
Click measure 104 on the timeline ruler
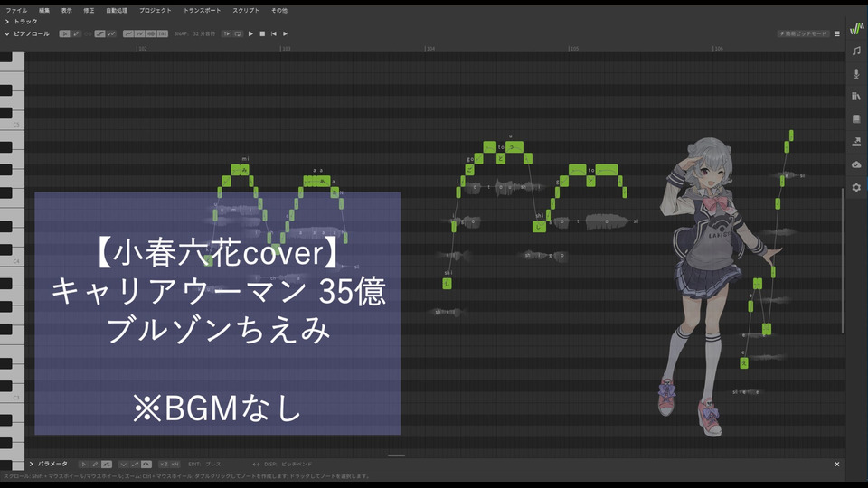pos(430,49)
